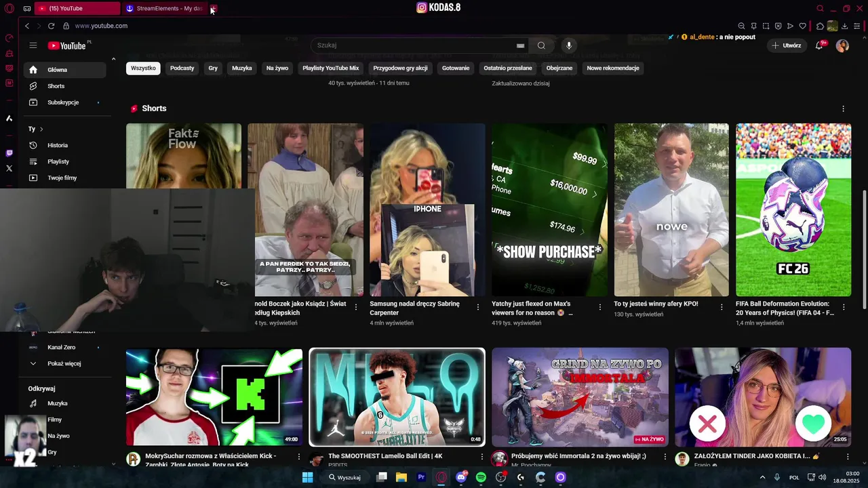Image resolution: width=868 pixels, height=488 pixels.
Task: Open the Opera menu logo
Action: 9,9
